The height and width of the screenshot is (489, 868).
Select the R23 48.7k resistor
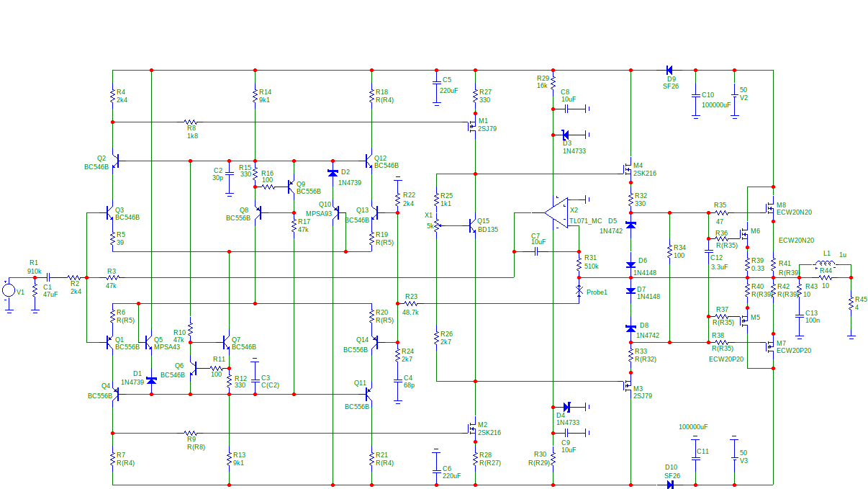(411, 304)
